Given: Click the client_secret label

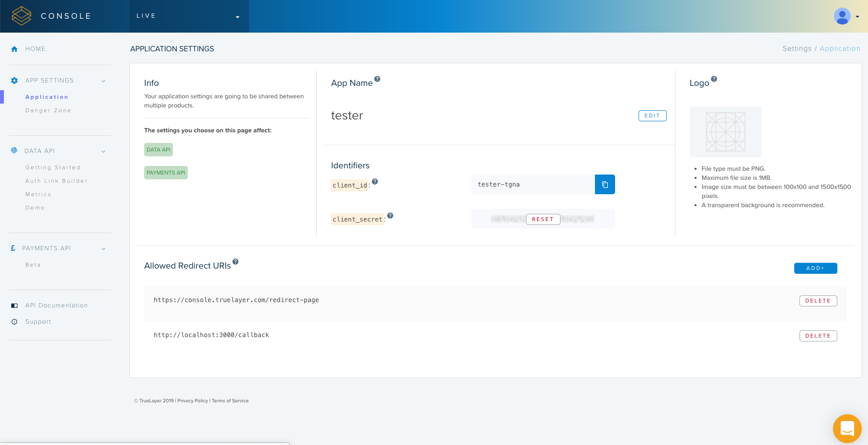Looking at the screenshot, I should click(x=357, y=219).
